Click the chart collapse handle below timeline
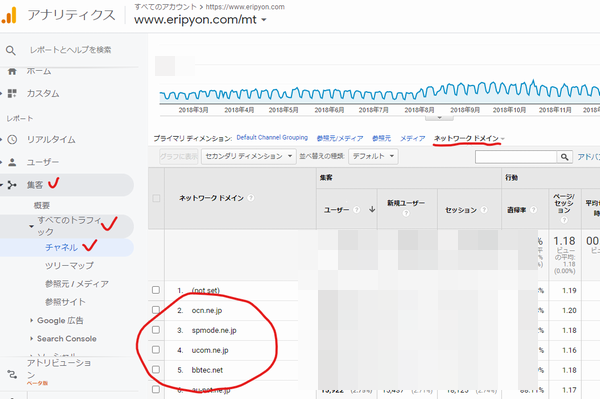This screenshot has height=399, width=600. tap(439, 117)
